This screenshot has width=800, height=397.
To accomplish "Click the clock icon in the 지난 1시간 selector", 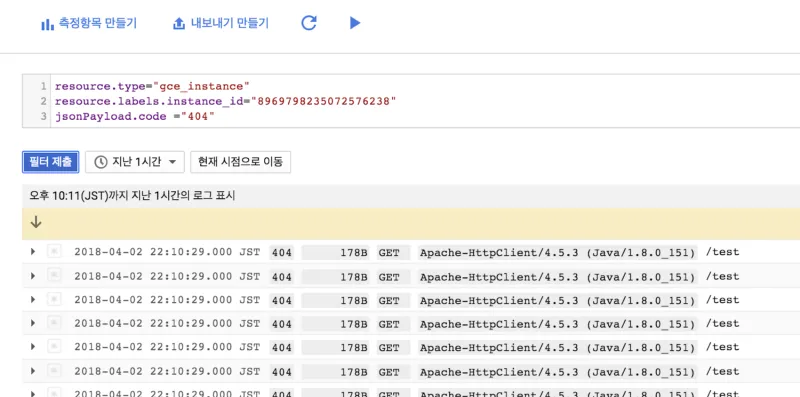I will click(101, 162).
